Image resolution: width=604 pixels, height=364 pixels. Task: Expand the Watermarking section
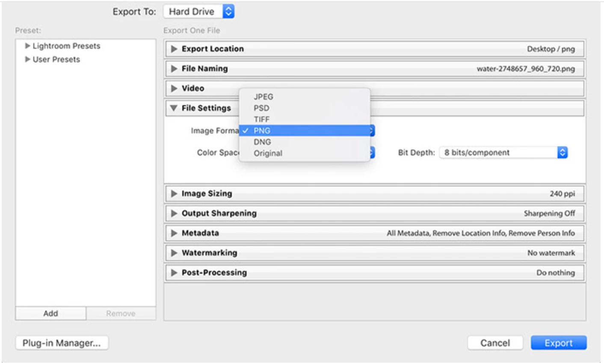click(174, 253)
